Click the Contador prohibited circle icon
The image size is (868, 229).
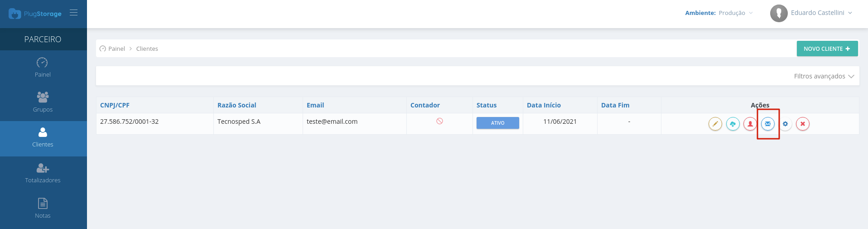pyautogui.click(x=439, y=121)
